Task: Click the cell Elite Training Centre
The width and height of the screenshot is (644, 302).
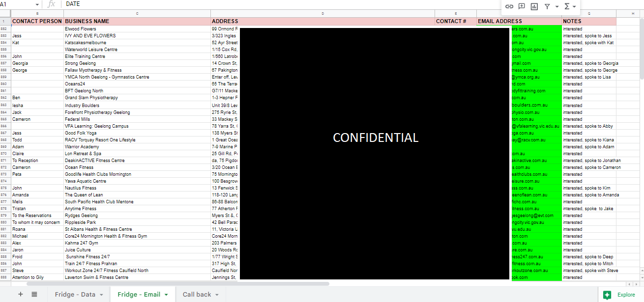Action: (x=137, y=56)
